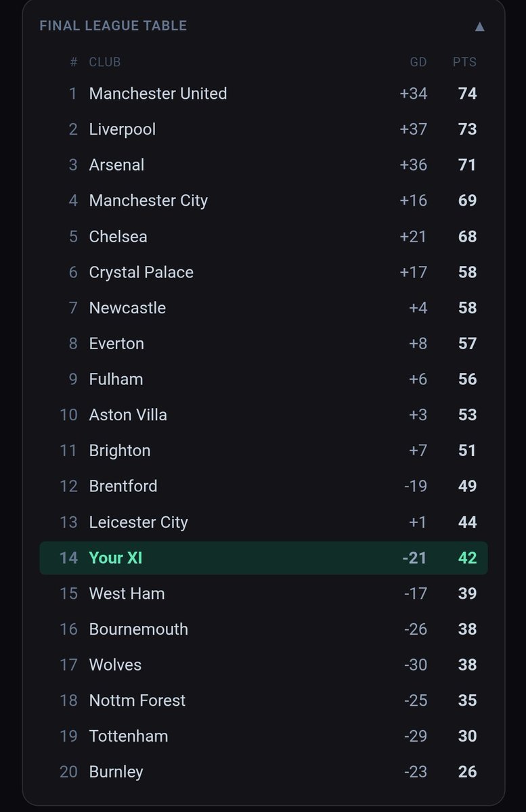Collapse the Final League Table panel arrow

(479, 26)
